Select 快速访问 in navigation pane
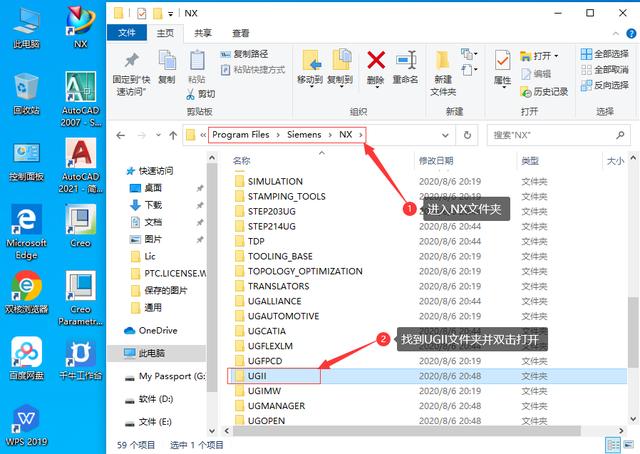The height and width of the screenshot is (454, 640). (150, 171)
